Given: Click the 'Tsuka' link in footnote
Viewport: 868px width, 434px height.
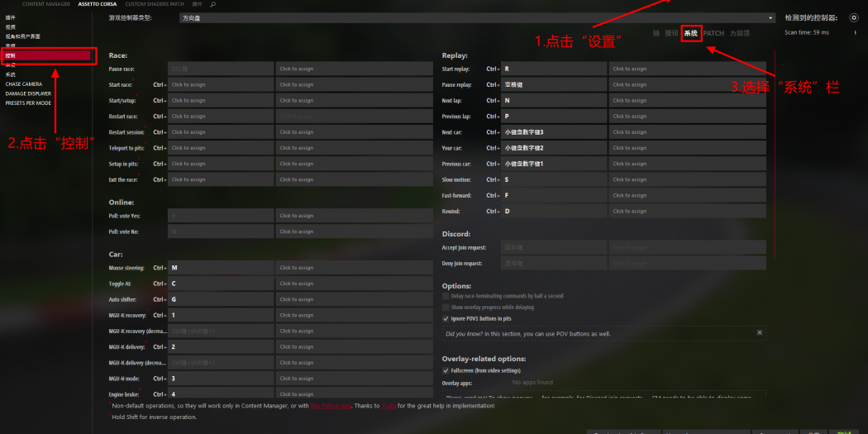Looking at the screenshot, I should coord(388,406).
